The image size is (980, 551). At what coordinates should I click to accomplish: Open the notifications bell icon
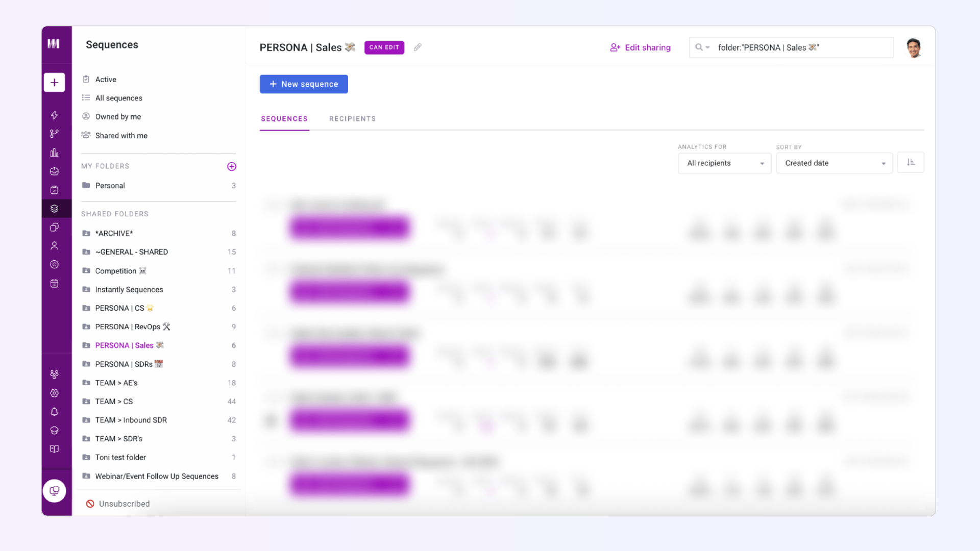click(54, 412)
